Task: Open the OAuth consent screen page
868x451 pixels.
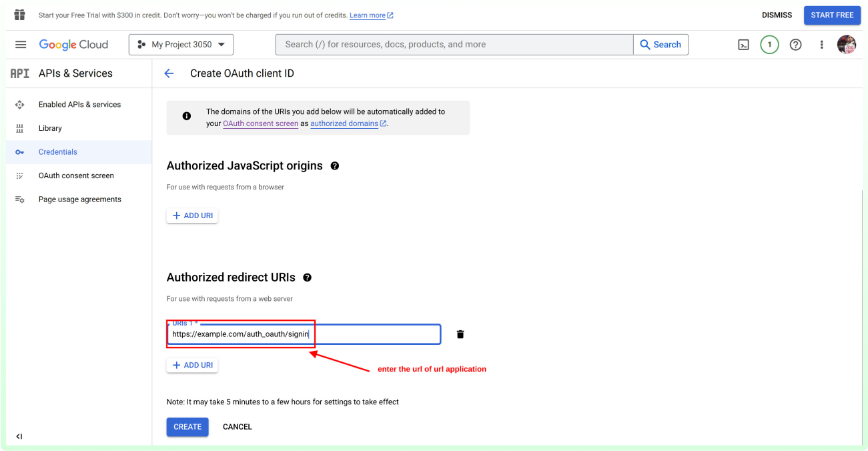Action: pos(76,175)
